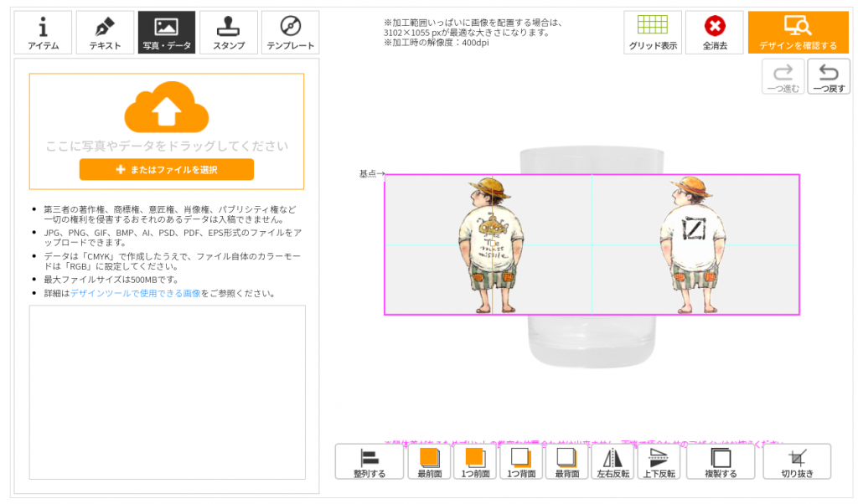Image resolution: width=858 pixels, height=504 pixels.
Task: Click the 加工時の解像度:400dpi note
Action: 436,43
